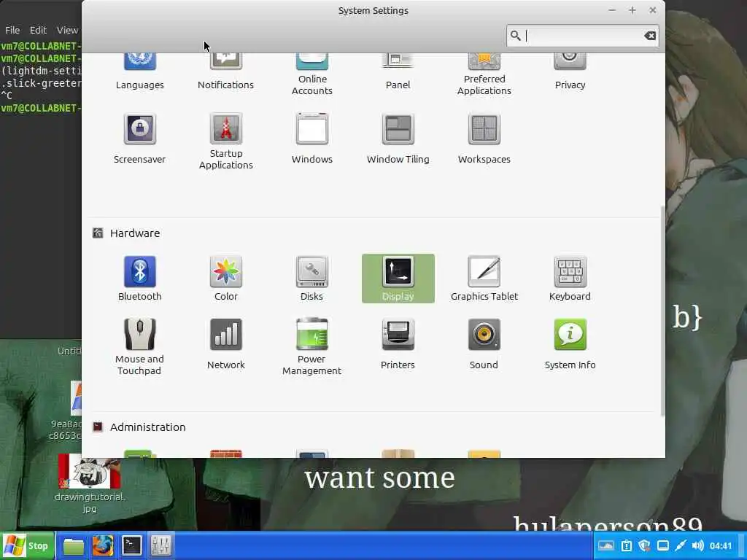
Task: Switch to the System Settings taskbar item
Action: tap(160, 545)
